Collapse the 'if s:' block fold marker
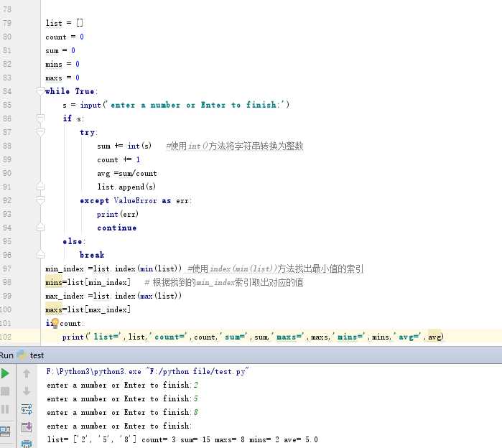The height and width of the screenshot is (448, 502). coord(40,118)
